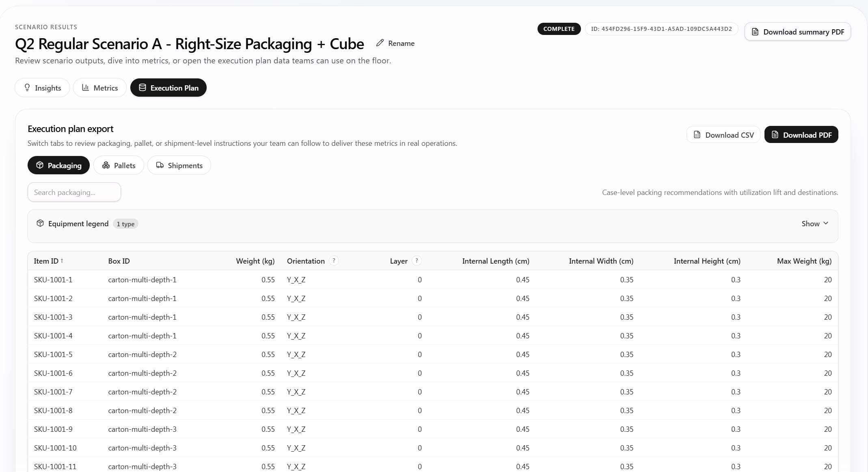Click the Equipment legend package icon
Screen dimensions: 868x472
coord(40,223)
